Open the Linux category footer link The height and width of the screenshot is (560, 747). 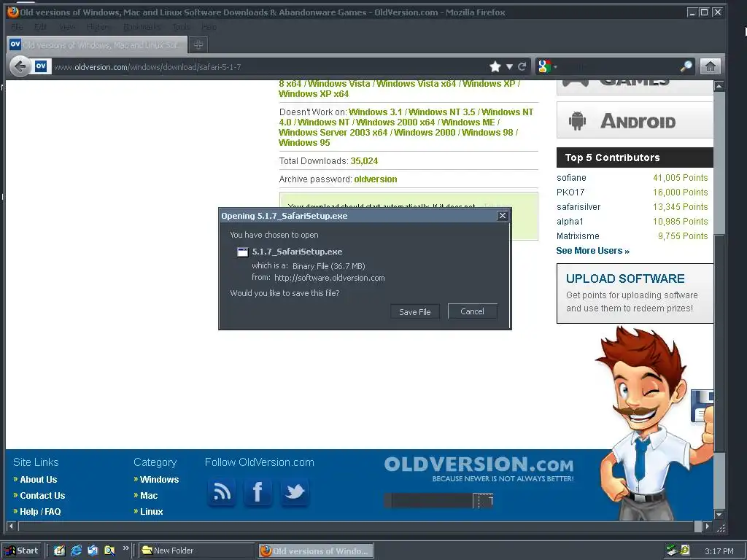[x=152, y=512]
